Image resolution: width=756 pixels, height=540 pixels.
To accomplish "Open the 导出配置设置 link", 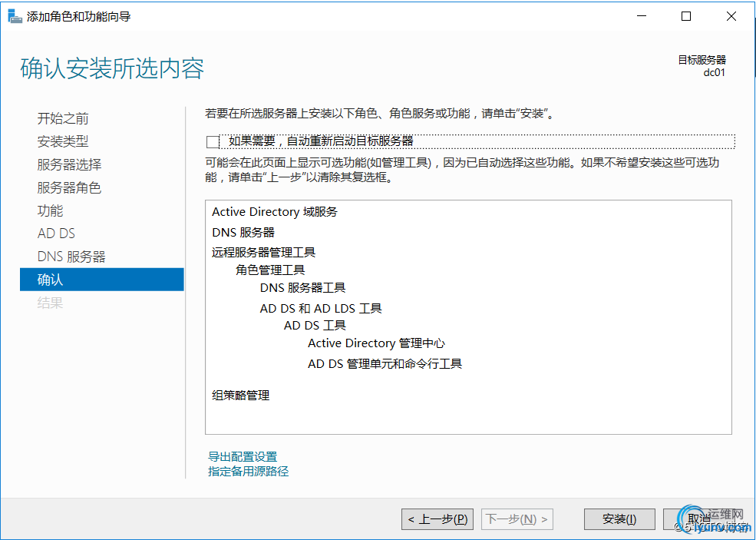I will click(243, 456).
